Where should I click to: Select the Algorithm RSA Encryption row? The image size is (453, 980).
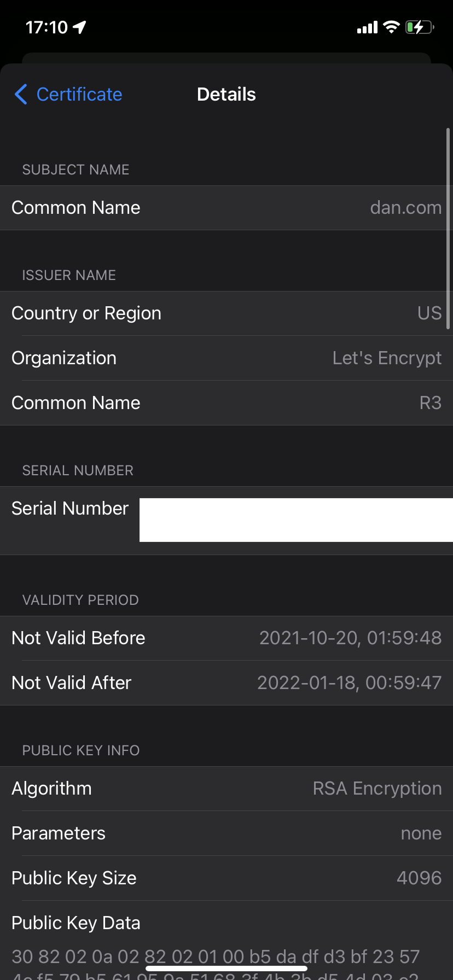[x=226, y=789]
